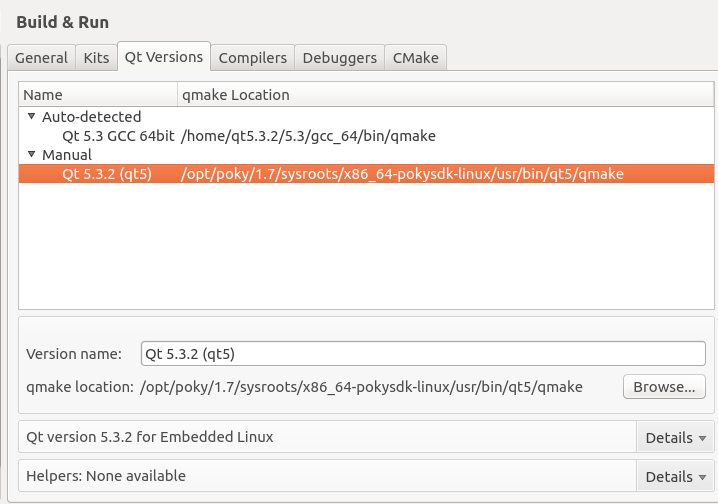The height and width of the screenshot is (504, 718).
Task: Click the /home/qt5.3.2 qmake path cell
Action: tap(308, 136)
